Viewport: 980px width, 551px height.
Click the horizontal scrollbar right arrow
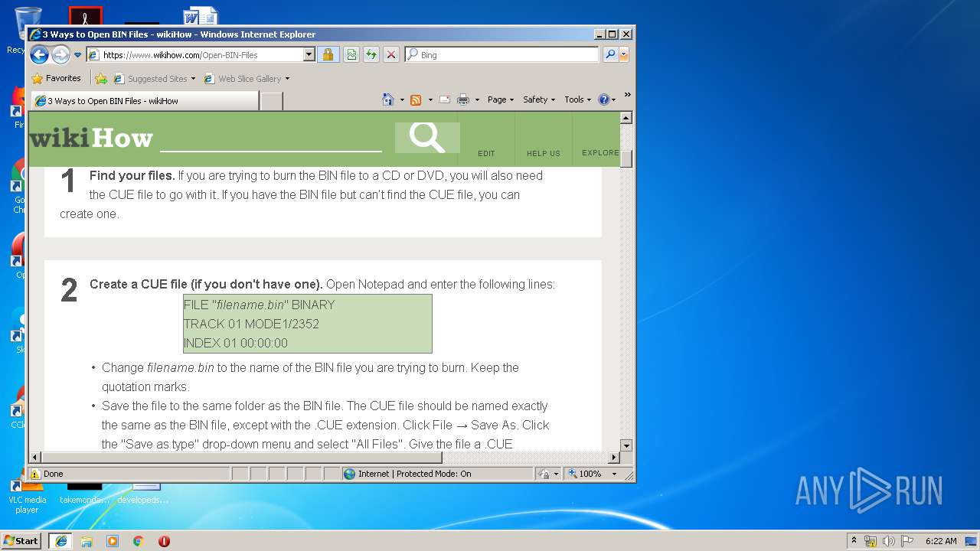coord(613,458)
